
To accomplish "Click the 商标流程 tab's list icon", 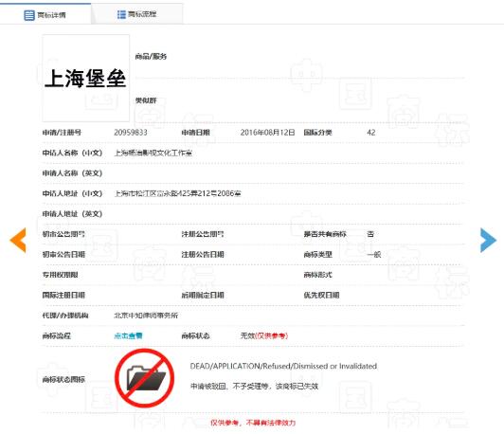I will (x=121, y=14).
